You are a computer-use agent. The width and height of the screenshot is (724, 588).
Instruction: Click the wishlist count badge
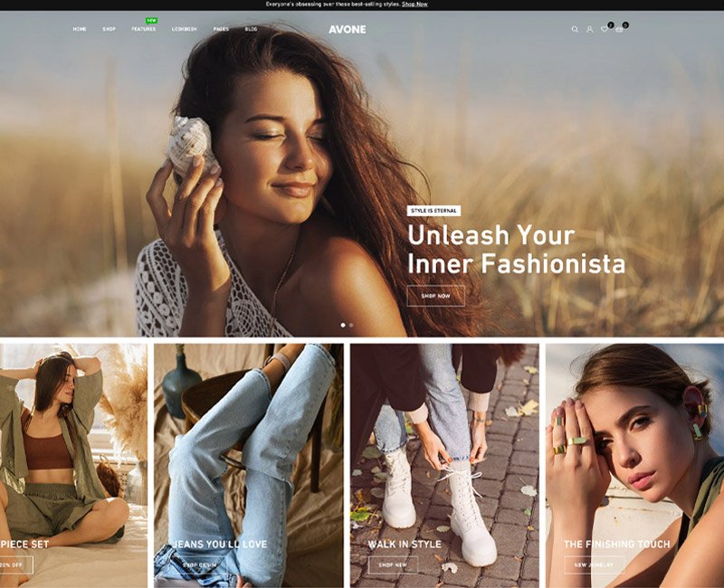click(610, 24)
